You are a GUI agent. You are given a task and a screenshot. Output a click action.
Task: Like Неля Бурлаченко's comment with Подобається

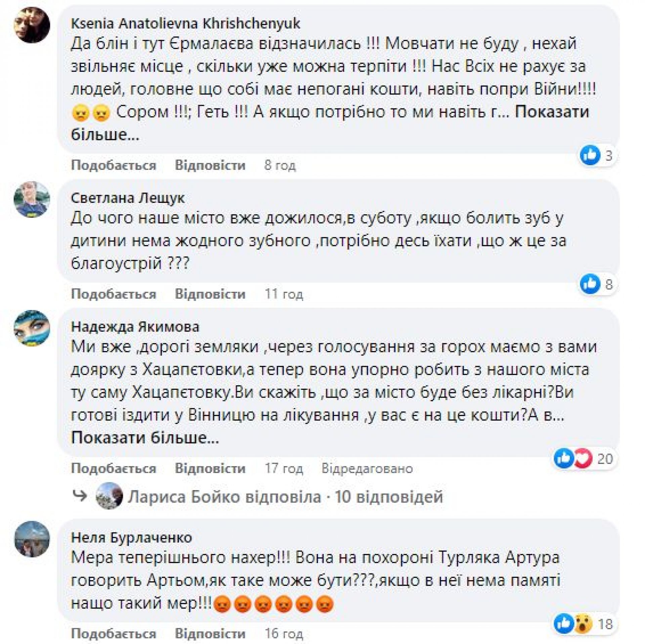[114, 634]
